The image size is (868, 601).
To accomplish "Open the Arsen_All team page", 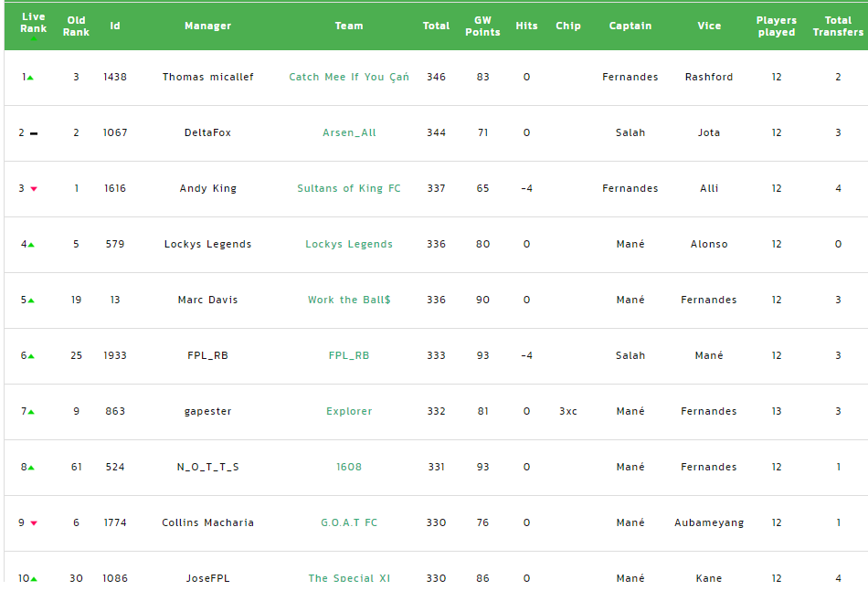I will pos(349,132).
